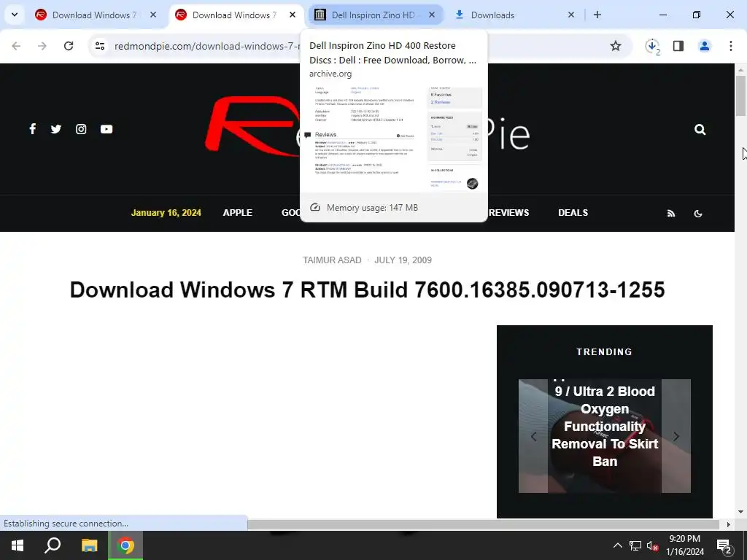Close the Downloads tab
This screenshot has height=560, width=747.
(x=571, y=15)
